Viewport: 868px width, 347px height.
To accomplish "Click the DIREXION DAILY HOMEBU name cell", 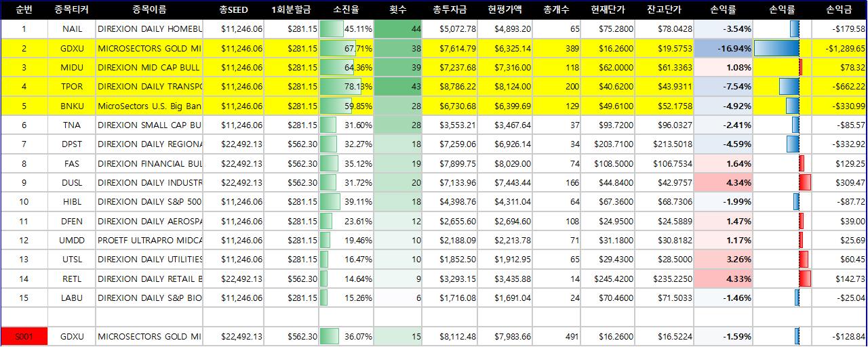I will point(149,29).
